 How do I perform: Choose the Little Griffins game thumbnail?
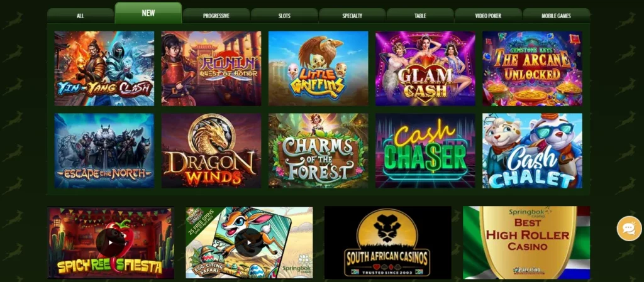[x=318, y=68]
